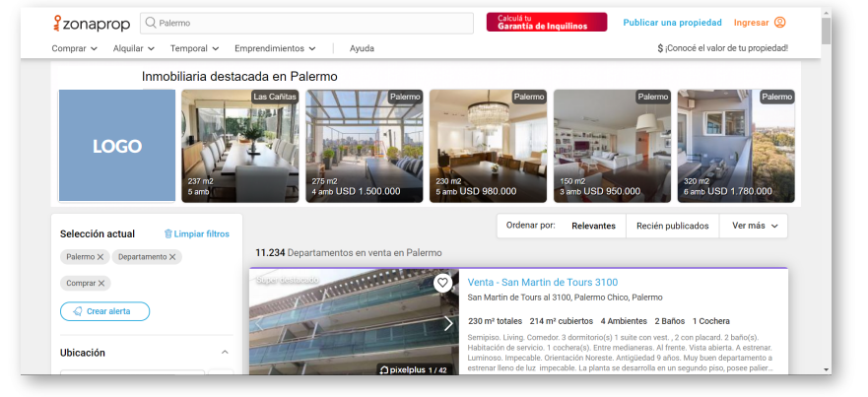The width and height of the screenshot is (868, 397).
Task: Click the pixelplus virtual tour badge
Action: (414, 369)
